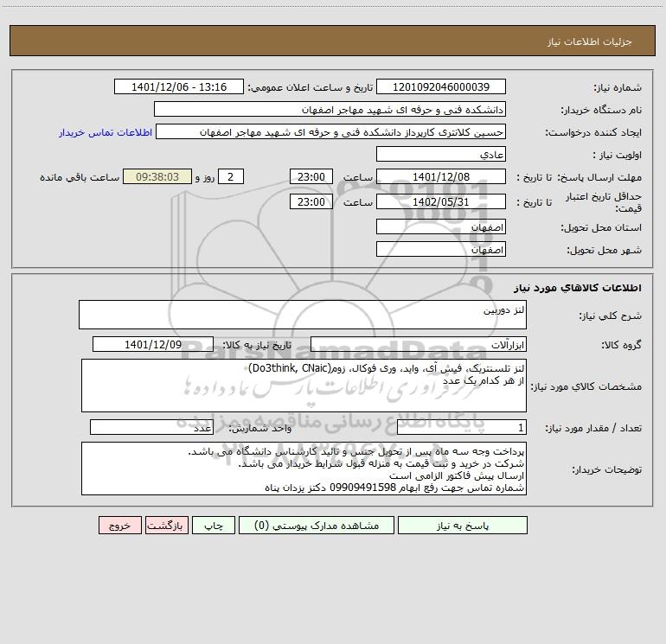The height and width of the screenshot is (644, 666).
Task: Click the announcement date field 1401/12/06 - 13:16
Action: (x=179, y=86)
